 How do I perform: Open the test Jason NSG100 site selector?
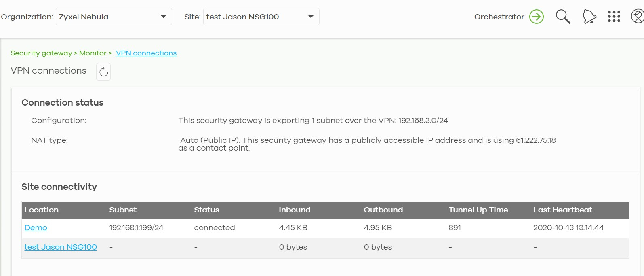coord(255,17)
